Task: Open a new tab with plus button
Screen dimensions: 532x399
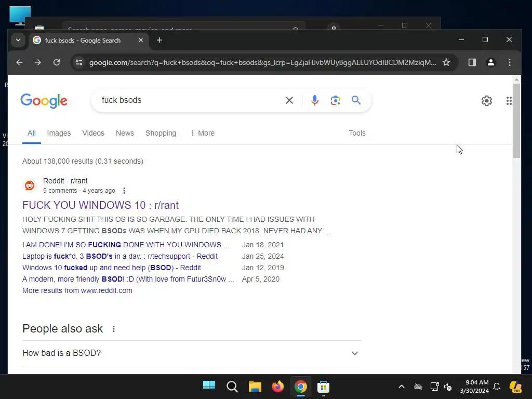Action: coord(159,41)
